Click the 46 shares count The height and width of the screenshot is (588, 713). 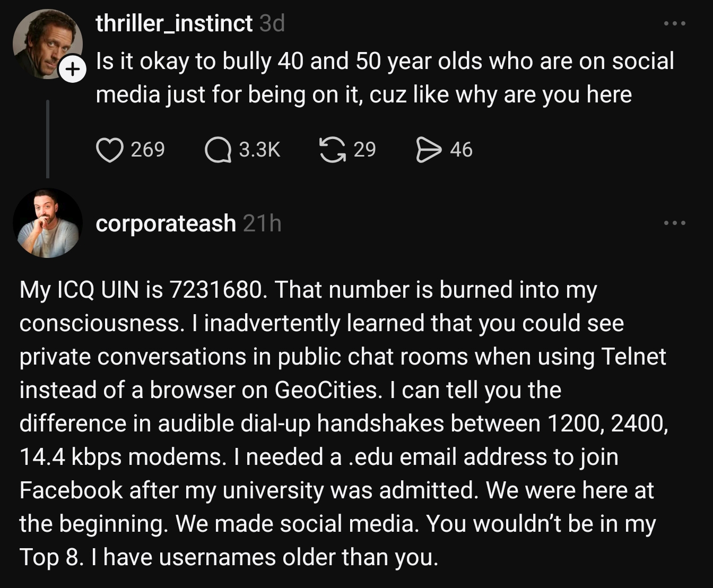coord(461,150)
